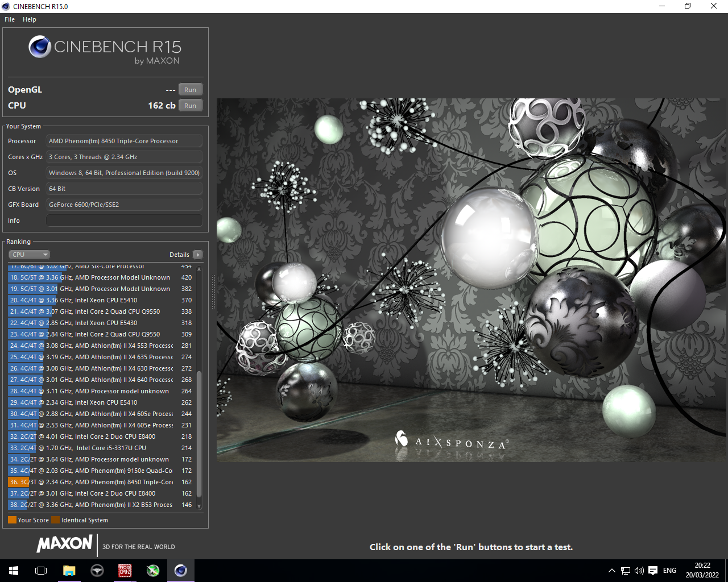
Task: Select the GFX Board GeForce 6600 field
Action: pos(124,205)
